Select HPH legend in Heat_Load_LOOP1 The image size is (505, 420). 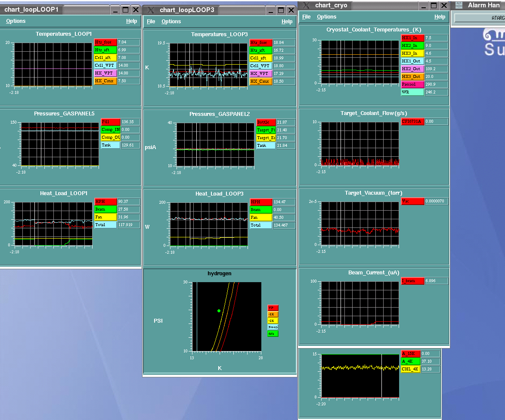pos(105,202)
